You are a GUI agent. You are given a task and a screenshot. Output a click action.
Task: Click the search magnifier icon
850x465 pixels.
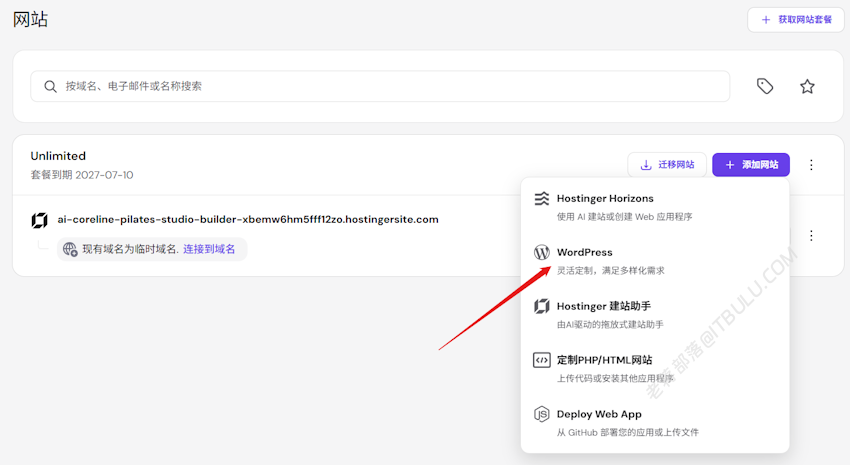point(50,86)
